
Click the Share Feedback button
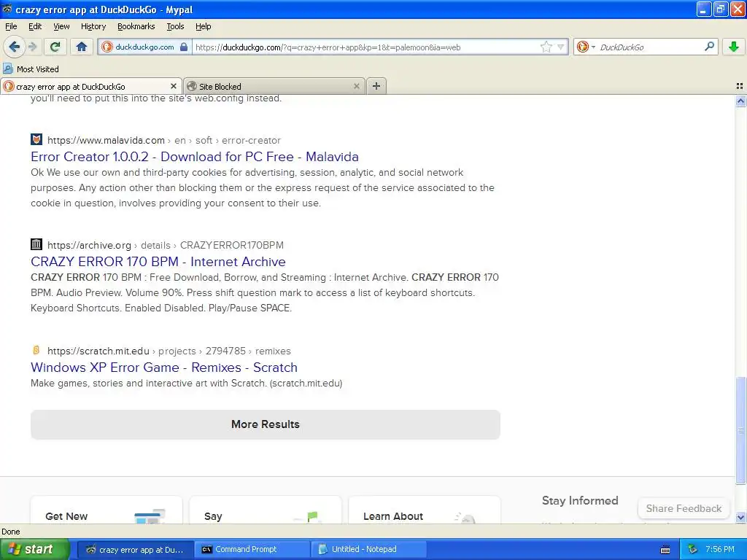click(684, 508)
